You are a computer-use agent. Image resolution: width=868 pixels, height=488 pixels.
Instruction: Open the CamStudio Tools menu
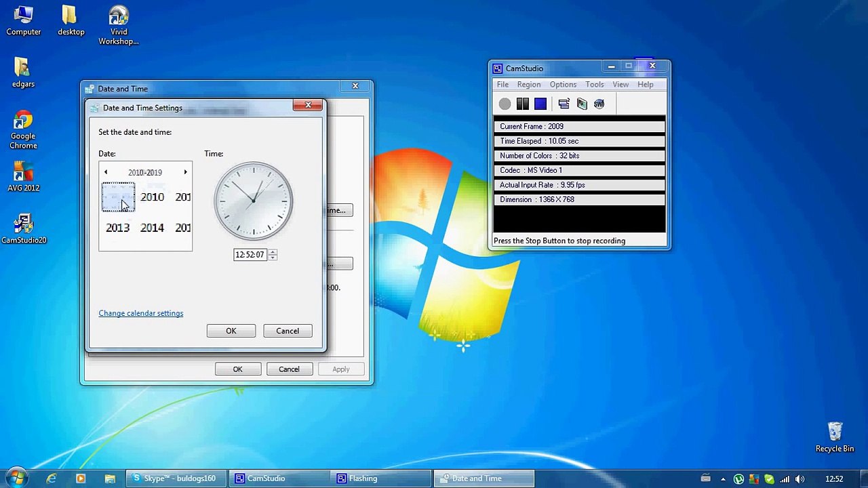click(595, 85)
